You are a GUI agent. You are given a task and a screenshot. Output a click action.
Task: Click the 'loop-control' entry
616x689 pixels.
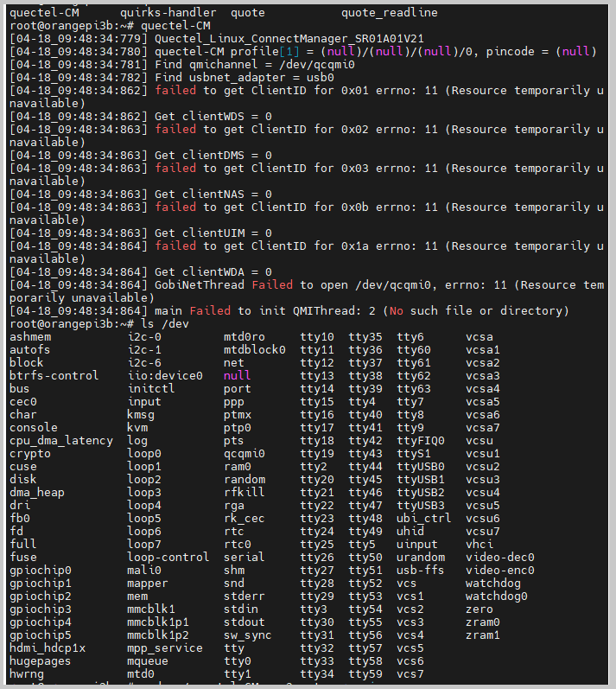[x=168, y=558]
